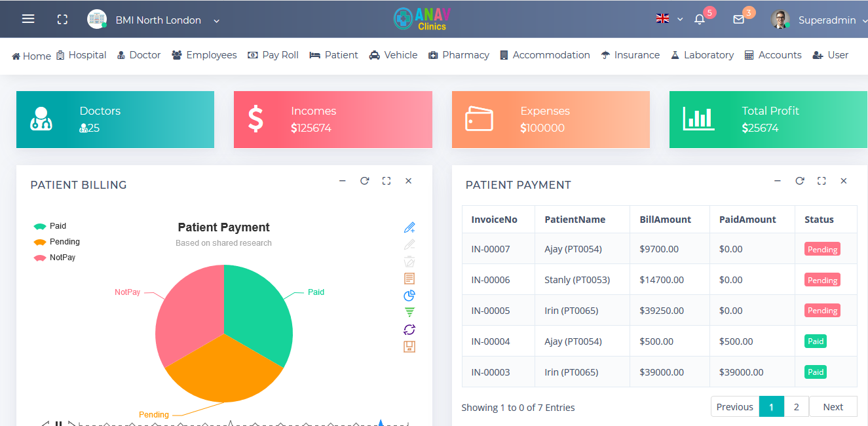868x426 pixels.
Task: Click the Superadmin profile avatar
Action: (x=780, y=20)
